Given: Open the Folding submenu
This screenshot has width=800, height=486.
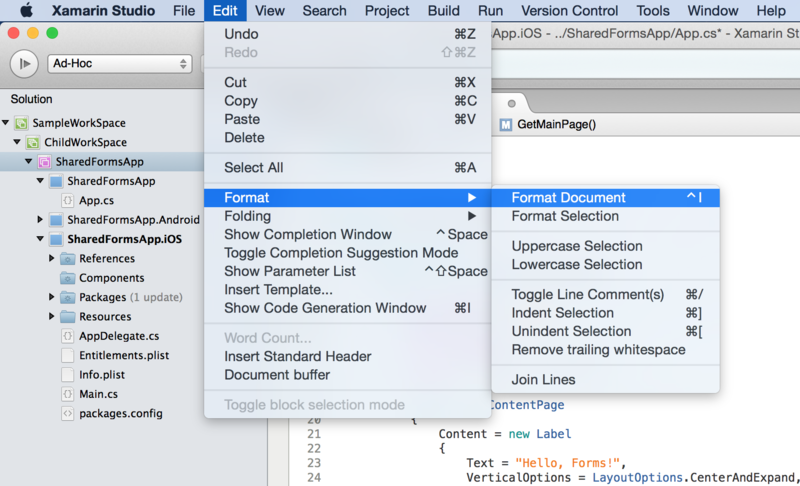Looking at the screenshot, I should click(x=247, y=216).
